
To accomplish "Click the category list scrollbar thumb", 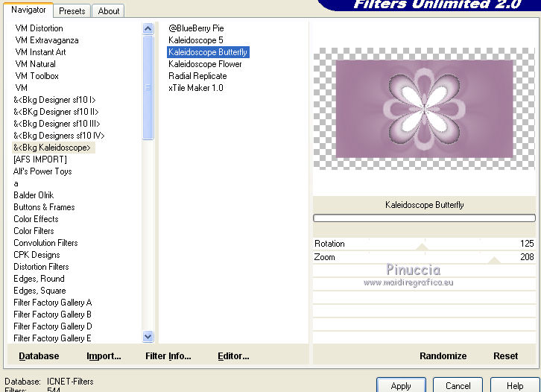I will coord(148,87).
